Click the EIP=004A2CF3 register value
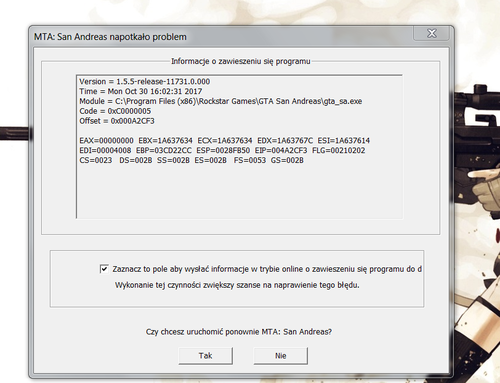Image resolution: width=500 pixels, height=383 pixels. click(281, 151)
